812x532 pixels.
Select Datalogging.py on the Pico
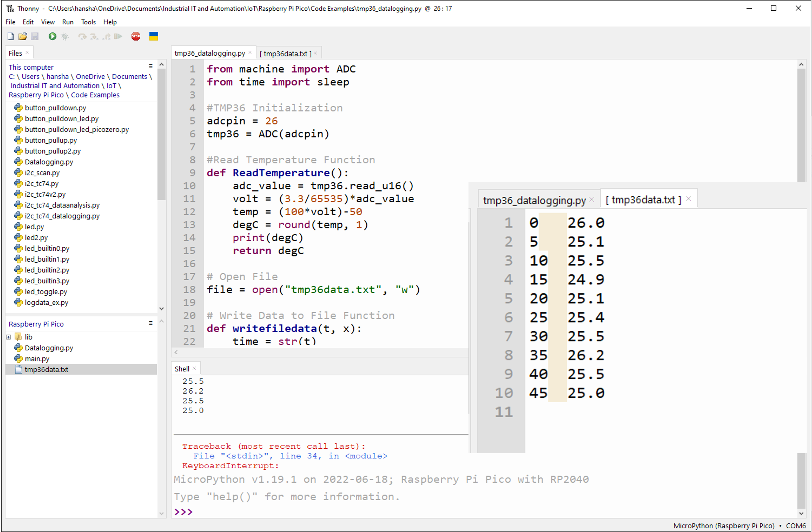pyautogui.click(x=49, y=348)
